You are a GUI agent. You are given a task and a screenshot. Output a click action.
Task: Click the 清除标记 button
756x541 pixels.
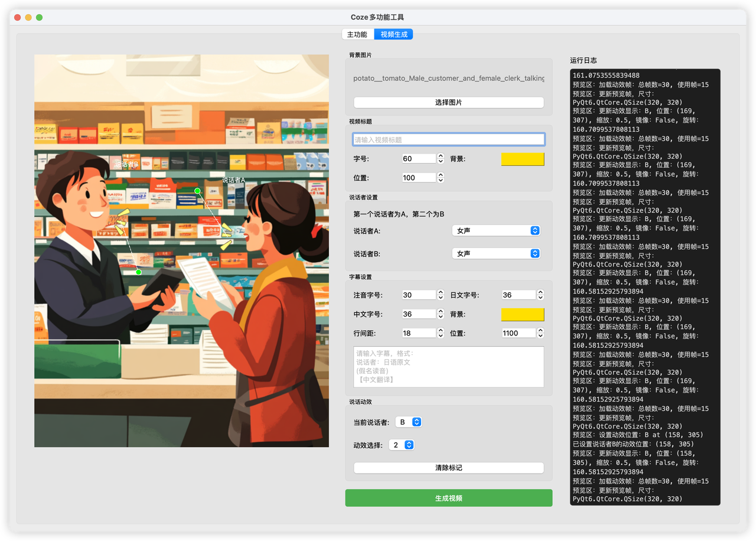pyautogui.click(x=448, y=468)
